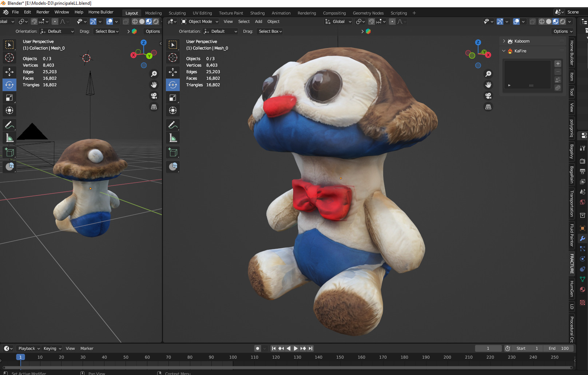
Task: Jump to the timeline start frame
Action: pos(274,348)
